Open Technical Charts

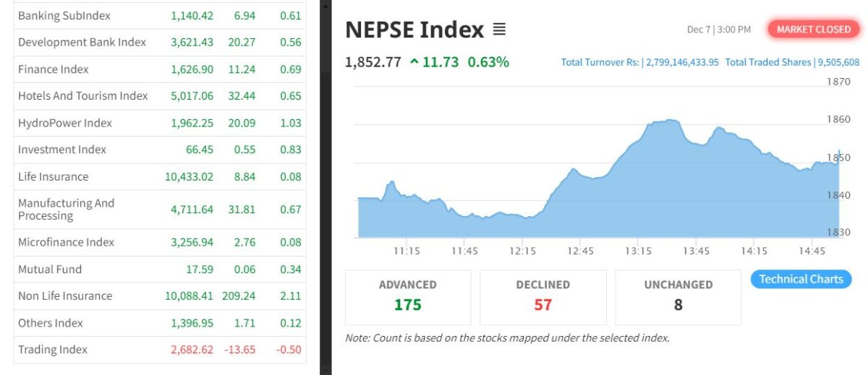point(801,279)
